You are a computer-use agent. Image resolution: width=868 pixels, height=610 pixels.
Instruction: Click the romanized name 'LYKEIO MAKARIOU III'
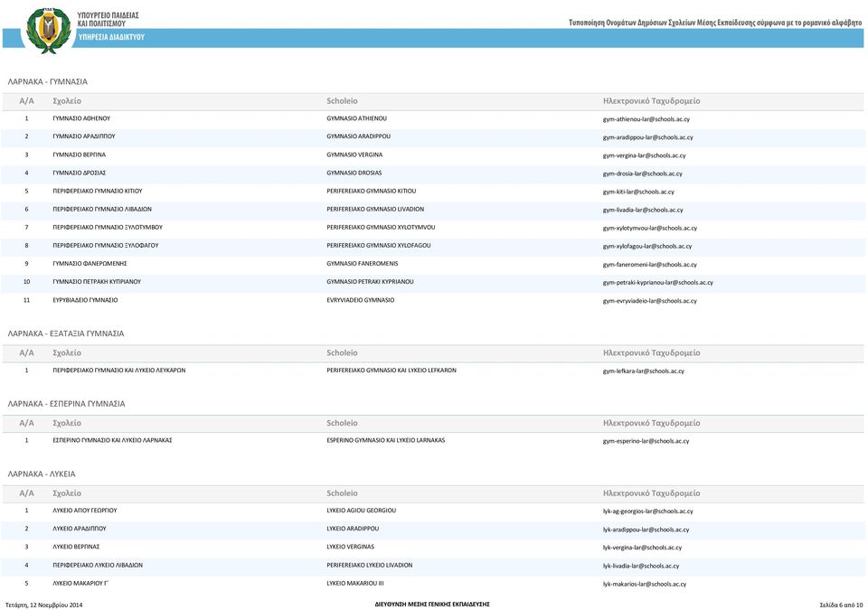pos(354,584)
